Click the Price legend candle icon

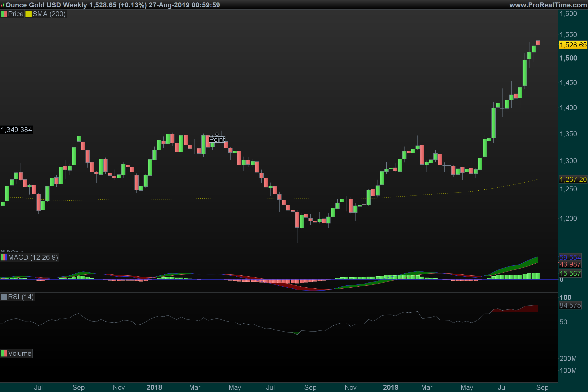[4, 14]
